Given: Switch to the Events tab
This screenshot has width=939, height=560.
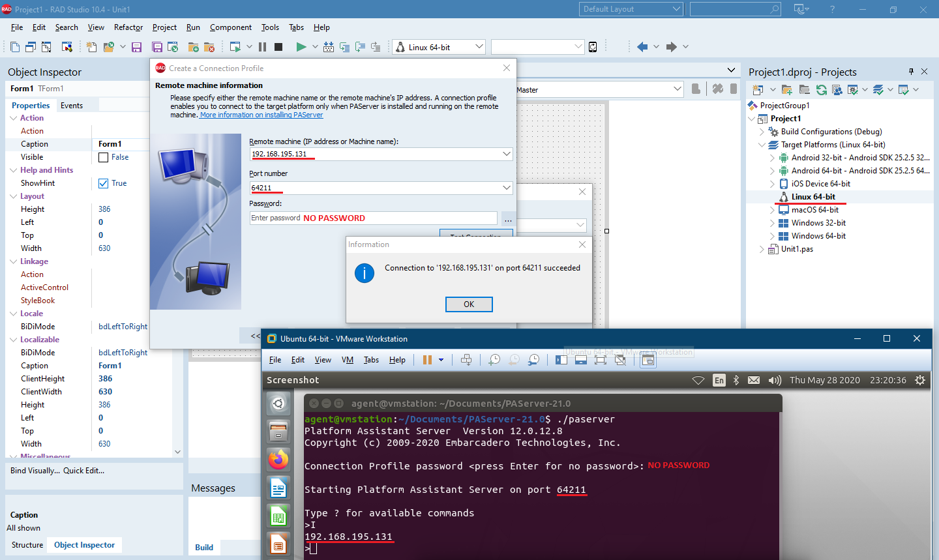Looking at the screenshot, I should click(72, 106).
